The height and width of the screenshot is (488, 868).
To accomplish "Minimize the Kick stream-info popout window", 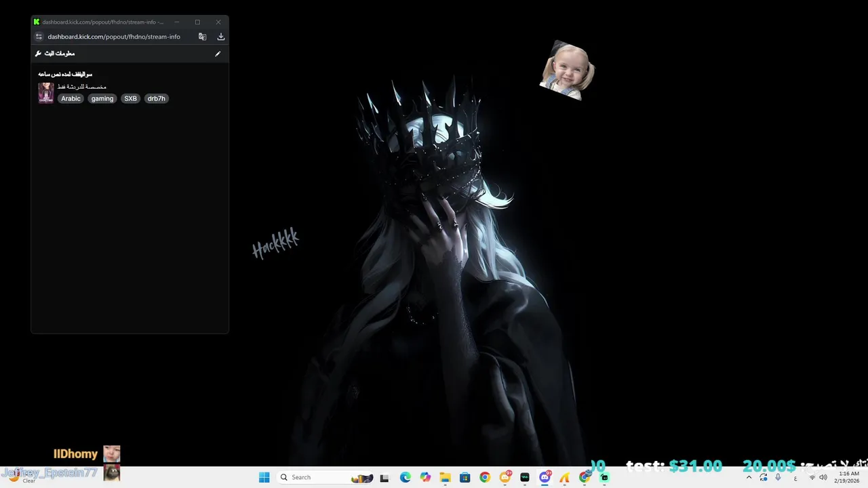I will pyautogui.click(x=177, y=22).
